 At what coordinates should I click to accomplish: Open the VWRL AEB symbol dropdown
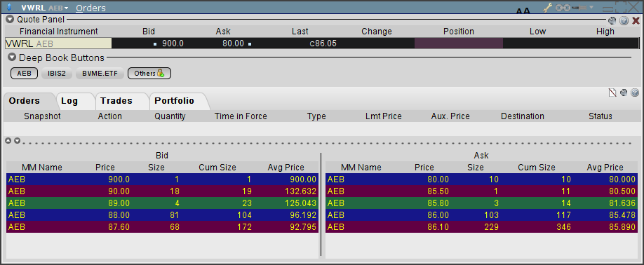(66, 8)
